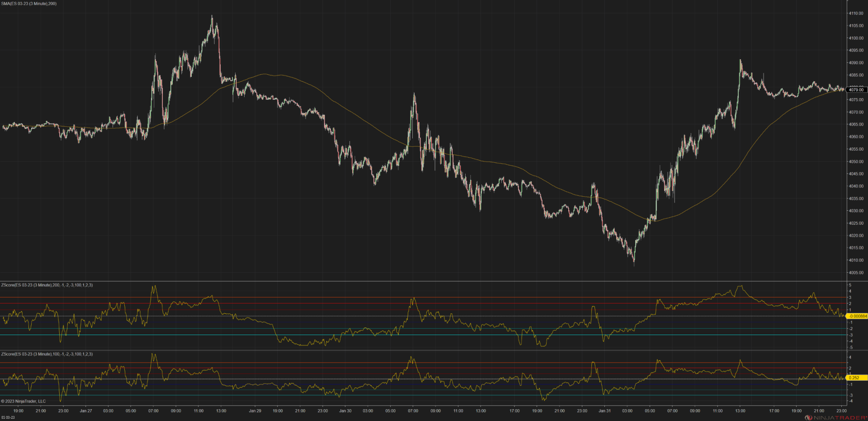
Task: Click the 4005.00 price axis label
Action: [856, 273]
